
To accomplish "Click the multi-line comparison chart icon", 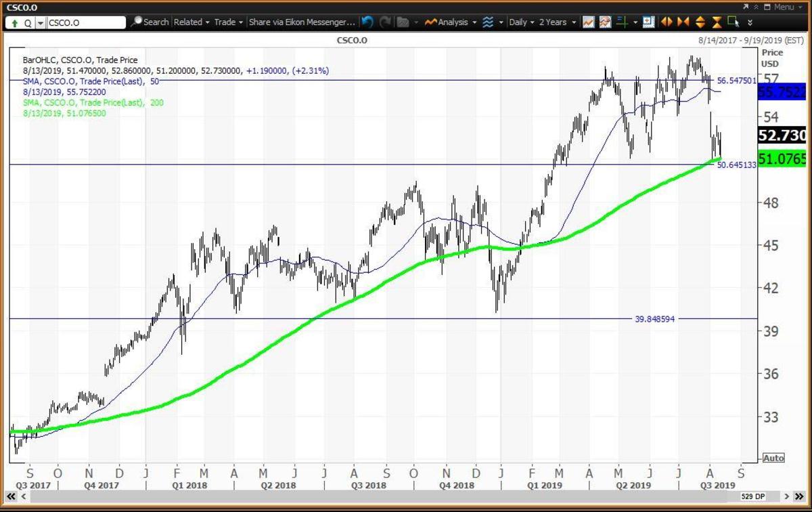I will [606, 22].
